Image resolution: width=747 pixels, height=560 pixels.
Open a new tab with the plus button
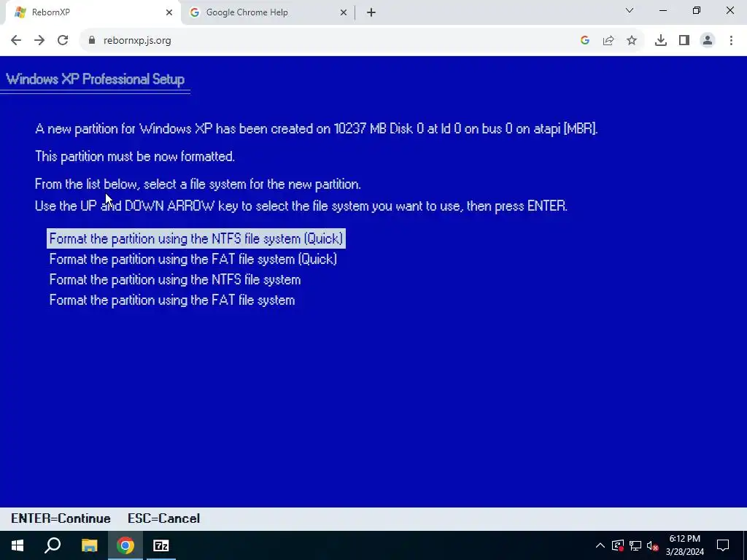(x=371, y=12)
